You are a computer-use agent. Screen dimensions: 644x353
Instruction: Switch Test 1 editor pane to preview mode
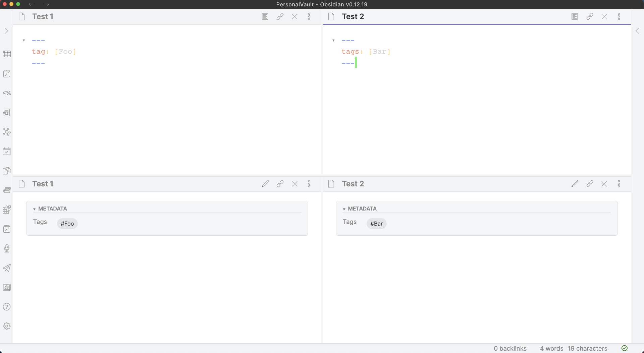click(265, 16)
